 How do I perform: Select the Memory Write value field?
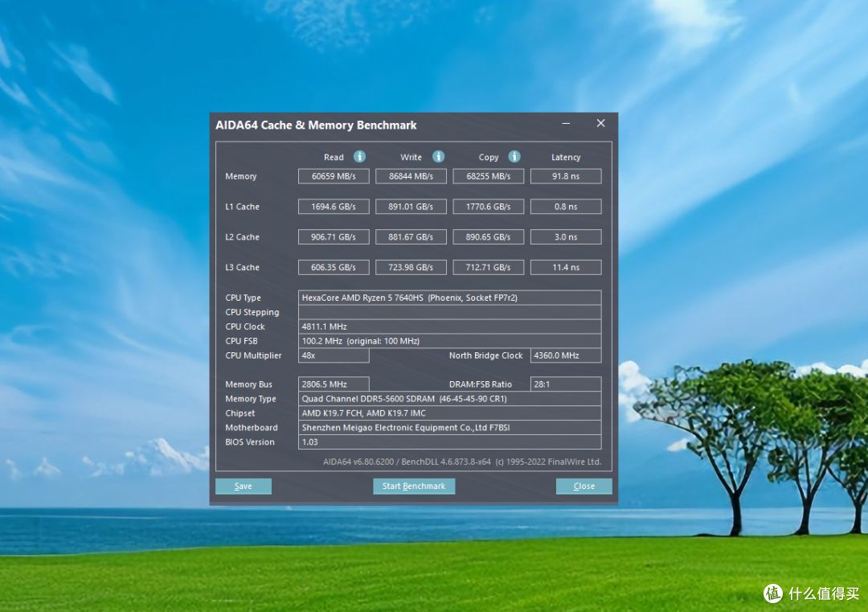[411, 176]
